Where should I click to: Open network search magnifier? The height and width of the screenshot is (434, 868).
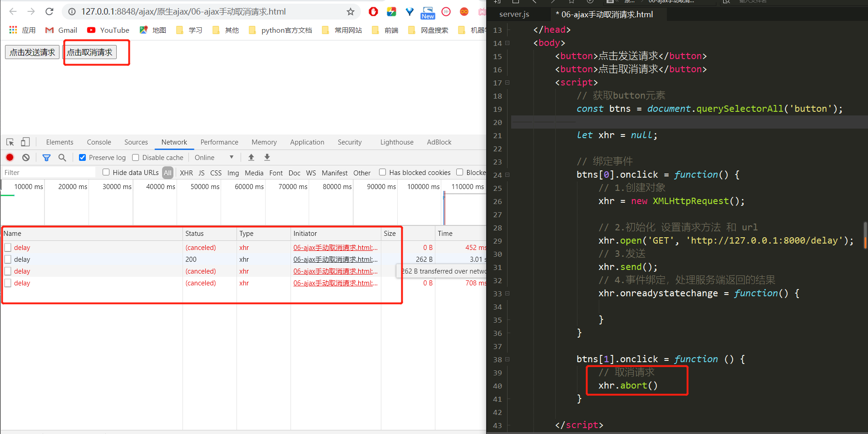[x=62, y=157]
